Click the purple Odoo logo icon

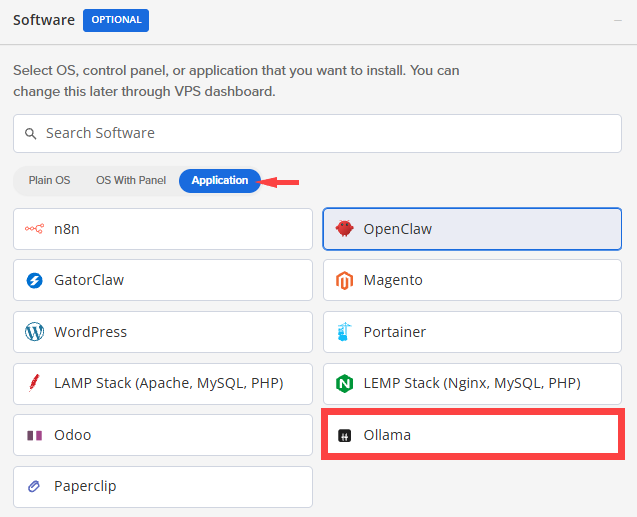[35, 435]
